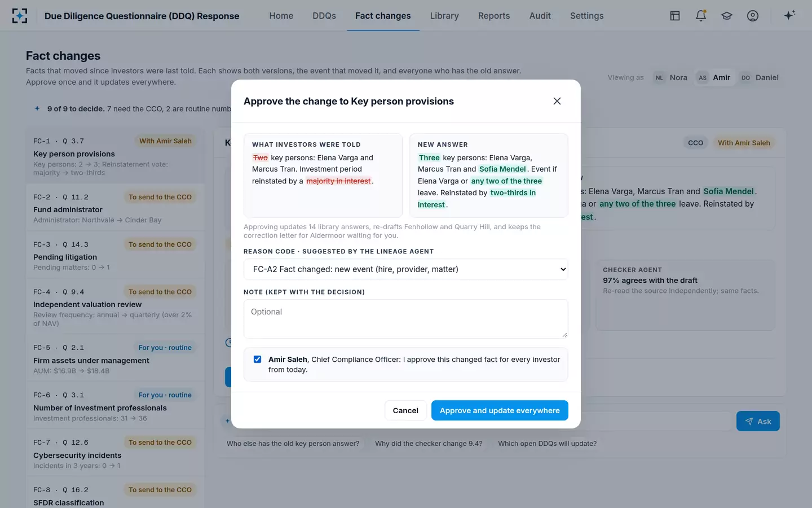Open the sparkle AI assistant icon
This screenshot has height=508, width=812.
coord(789,15)
